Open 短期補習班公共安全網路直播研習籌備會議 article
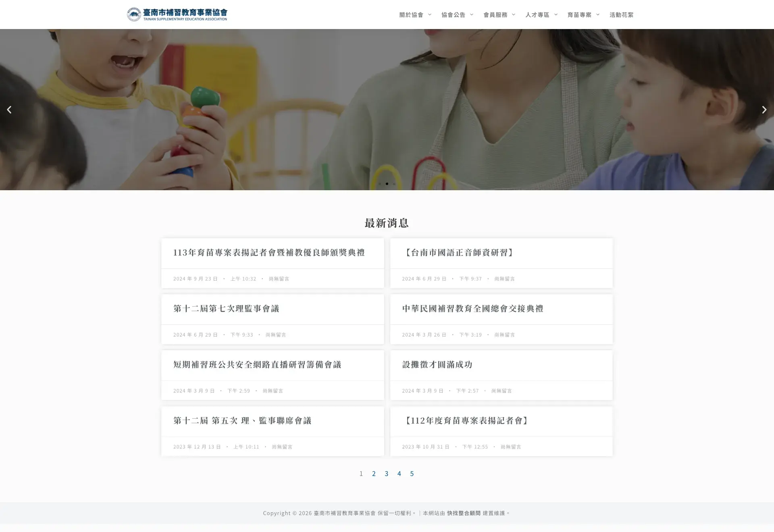 click(257, 364)
